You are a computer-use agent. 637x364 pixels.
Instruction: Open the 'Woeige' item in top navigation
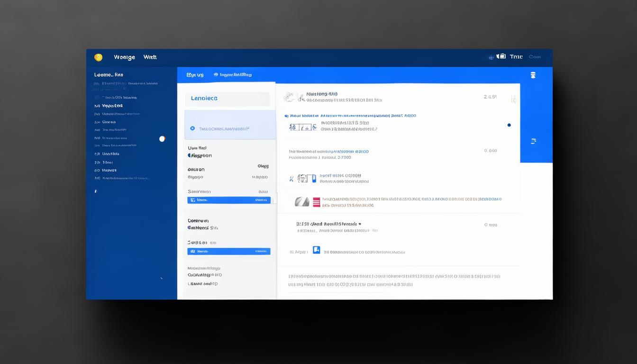pos(124,57)
